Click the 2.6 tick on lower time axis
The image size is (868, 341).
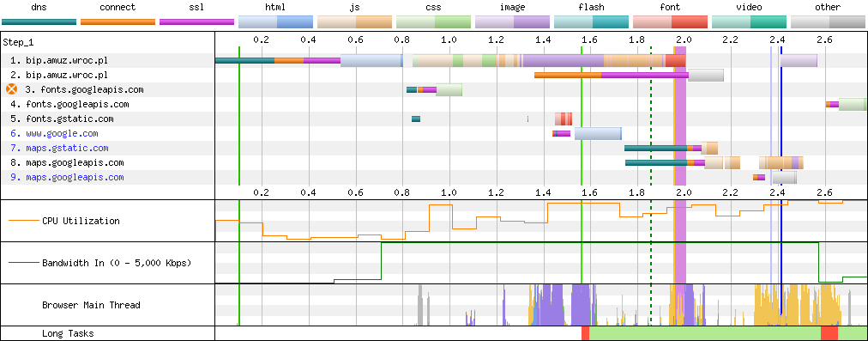pyautogui.click(x=825, y=192)
